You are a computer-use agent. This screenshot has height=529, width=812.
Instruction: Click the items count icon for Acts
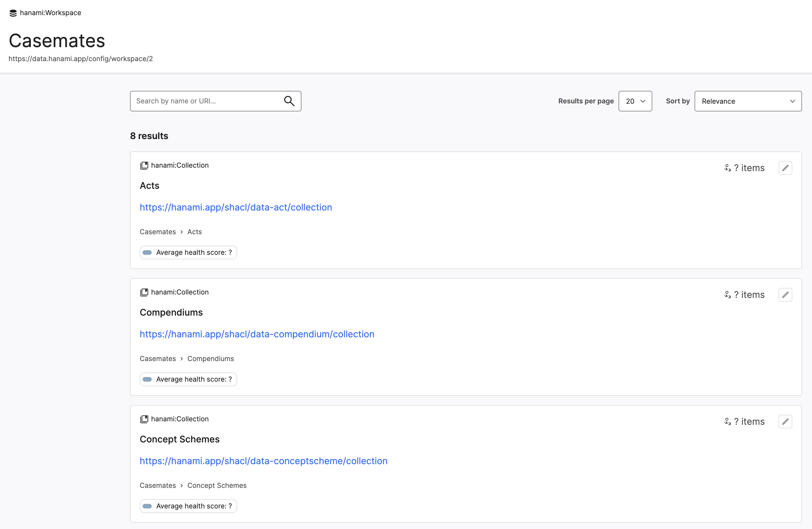727,168
